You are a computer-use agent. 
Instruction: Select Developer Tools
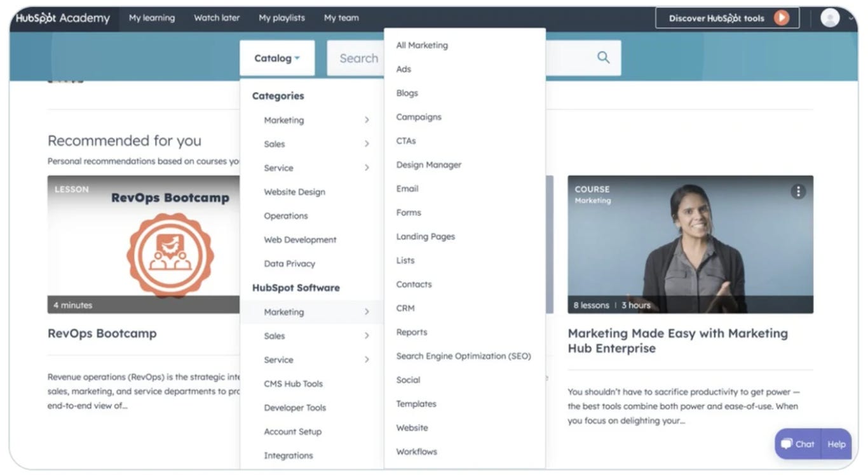pos(295,408)
